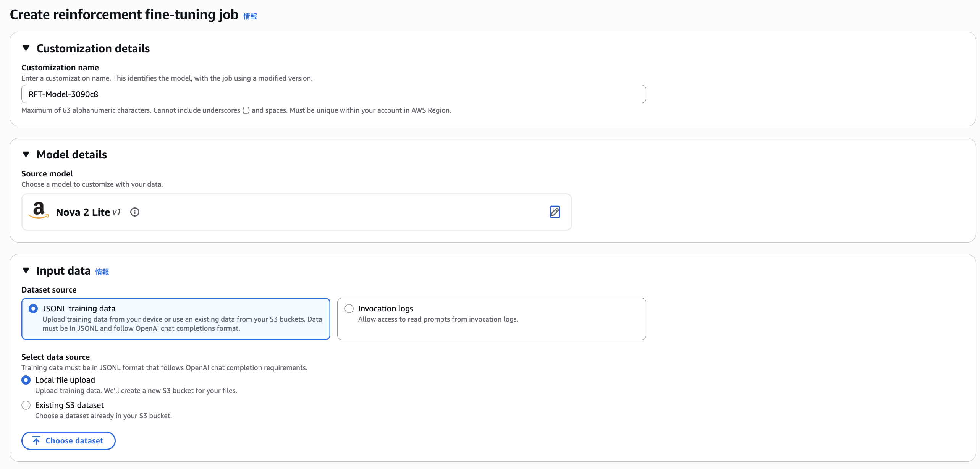
Task: Select Invocation logs radio option
Action: click(349, 309)
